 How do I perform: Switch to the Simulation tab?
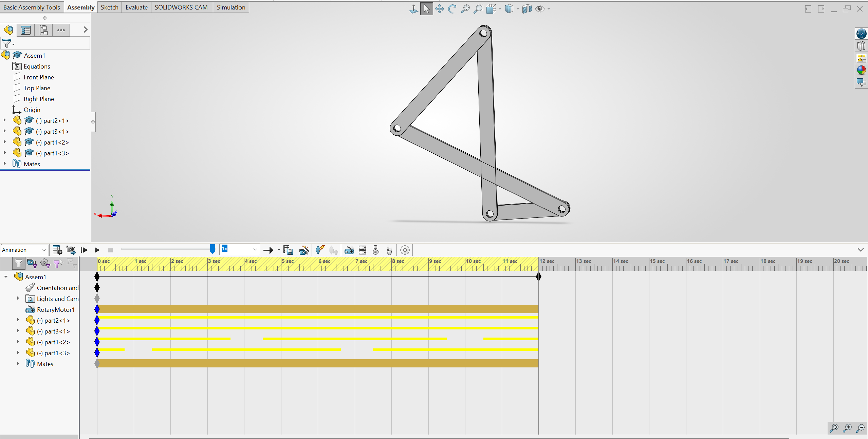point(231,7)
